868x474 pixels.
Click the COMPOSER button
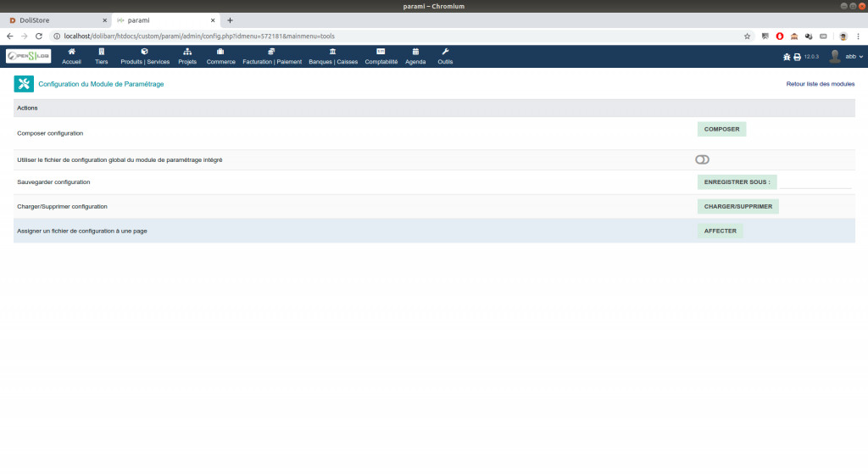[721, 129]
